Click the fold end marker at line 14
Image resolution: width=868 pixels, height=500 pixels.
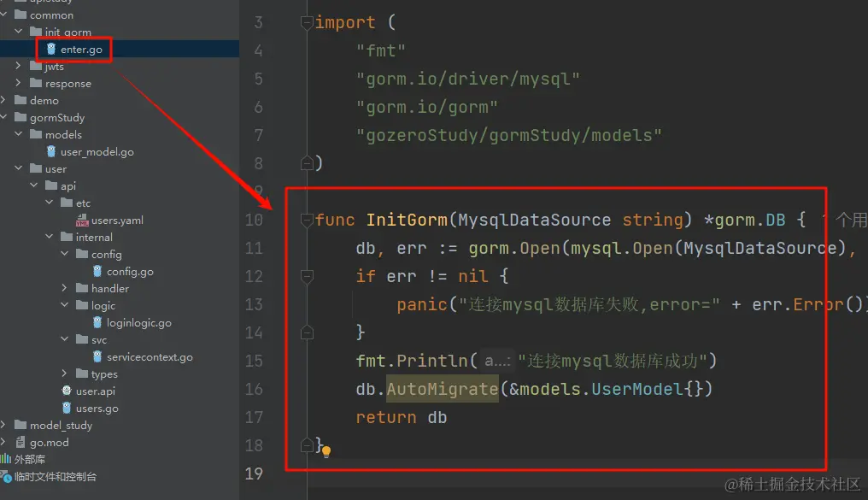[307, 332]
